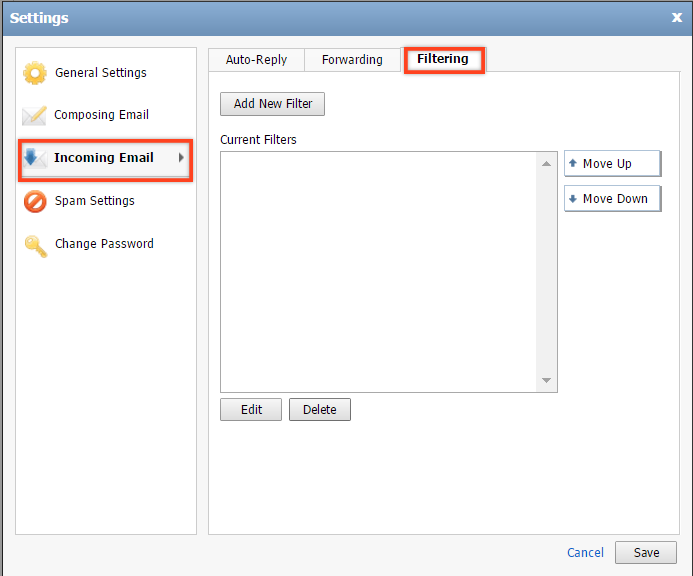
Task: Click the filters list scroll-down arrow
Action: click(546, 380)
